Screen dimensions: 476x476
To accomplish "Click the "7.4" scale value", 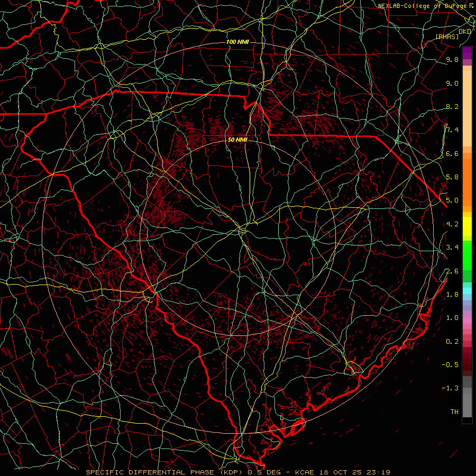I will [x=452, y=130].
